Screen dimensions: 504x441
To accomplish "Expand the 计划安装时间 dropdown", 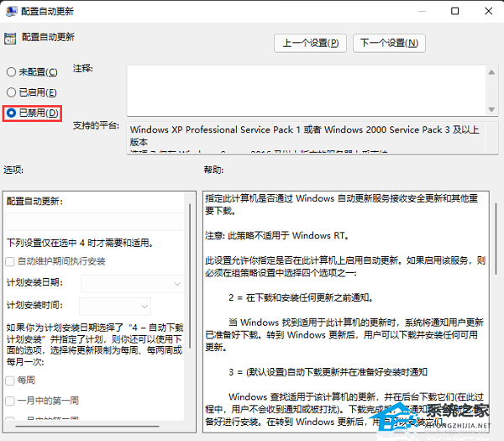I will 115,305.
